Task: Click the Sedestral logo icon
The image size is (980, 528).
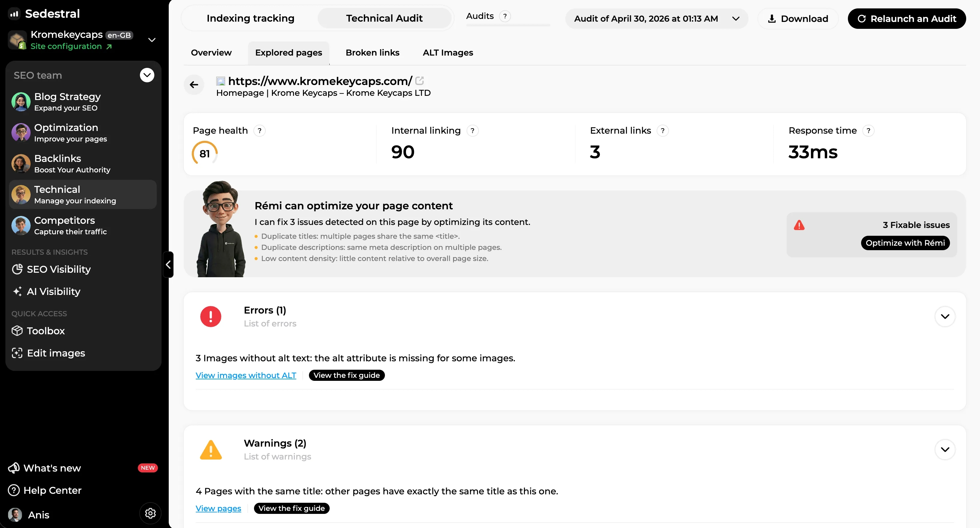Action: [14, 14]
